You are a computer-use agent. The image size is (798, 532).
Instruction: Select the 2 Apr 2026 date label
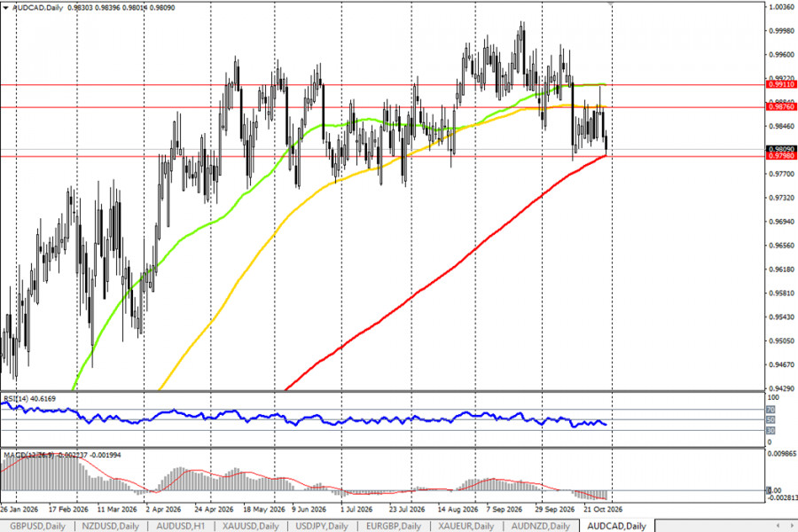(x=163, y=509)
